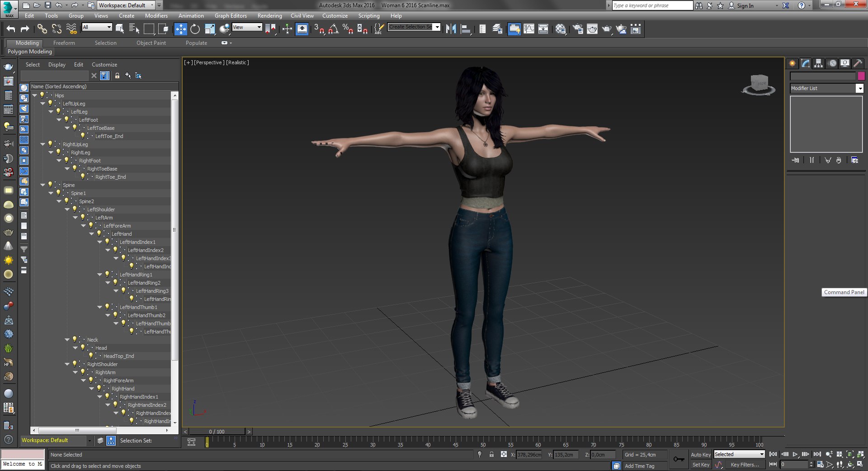This screenshot has height=471, width=868.
Task: Open the Selected key filter dropdown
Action: [739, 454]
